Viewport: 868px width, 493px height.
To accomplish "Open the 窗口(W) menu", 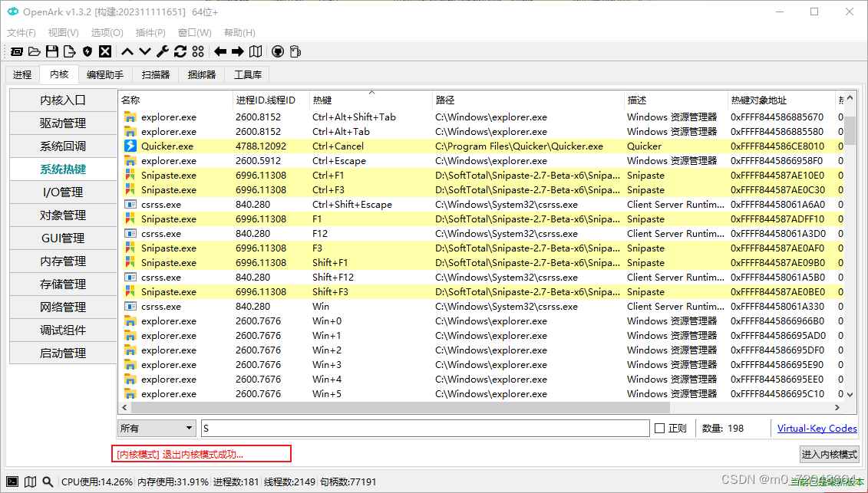I will (x=194, y=33).
